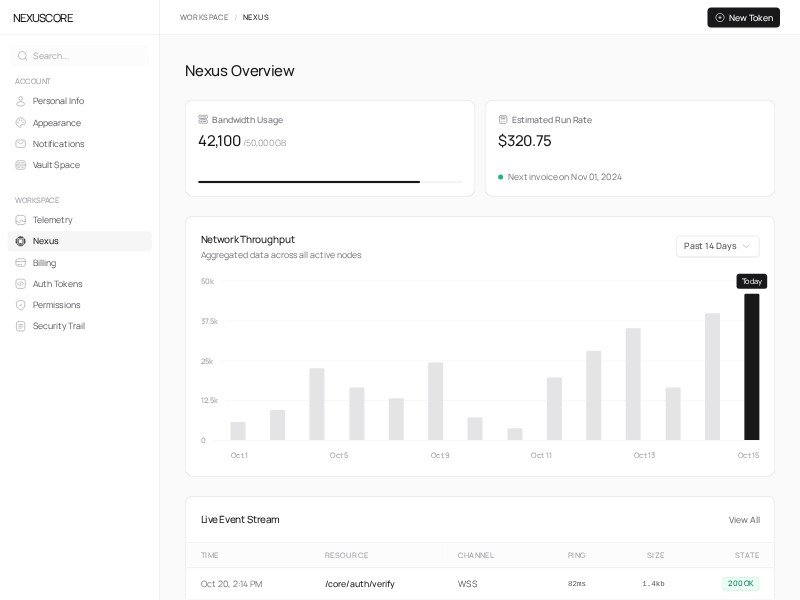Click the Appearance palette icon in sidebar
This screenshot has height=600, width=800.
(x=21, y=123)
